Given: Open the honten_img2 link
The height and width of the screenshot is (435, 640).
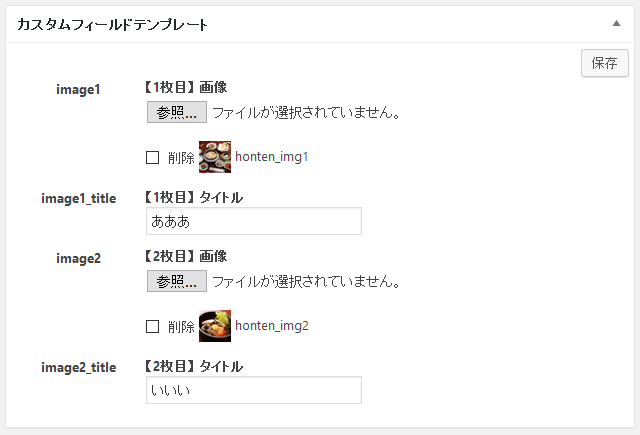Looking at the screenshot, I should click(272, 326).
